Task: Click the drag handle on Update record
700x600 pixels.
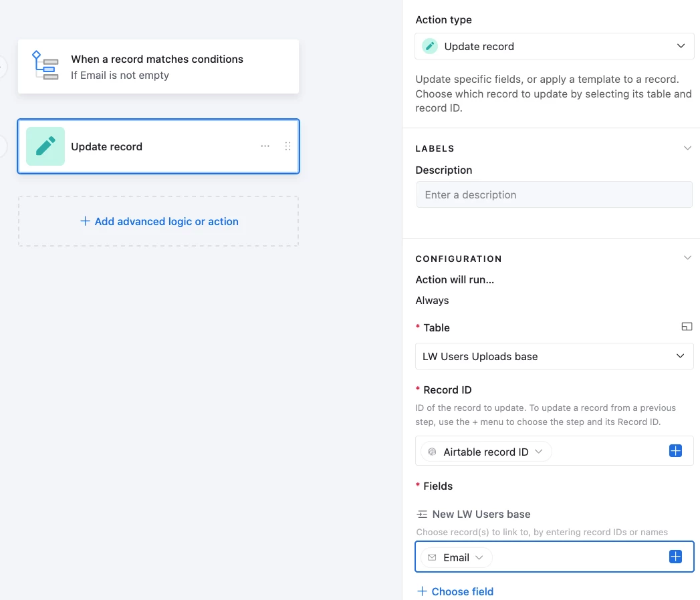Action: (x=287, y=146)
